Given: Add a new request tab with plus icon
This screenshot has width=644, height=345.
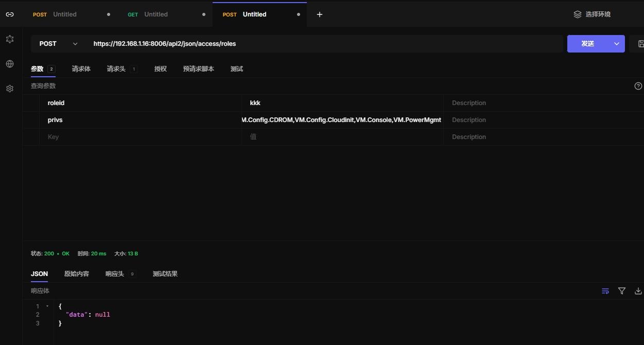Looking at the screenshot, I should tap(319, 14).
